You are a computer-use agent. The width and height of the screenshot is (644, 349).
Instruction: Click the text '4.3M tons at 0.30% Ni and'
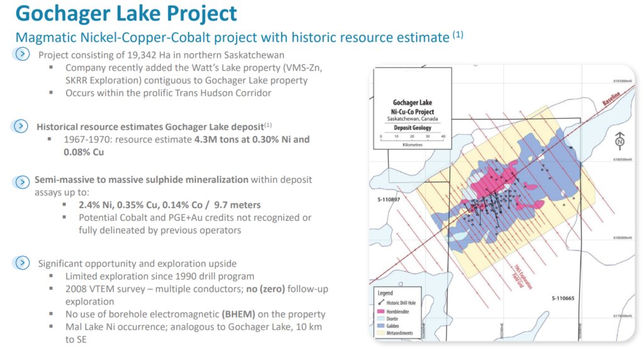(252, 139)
